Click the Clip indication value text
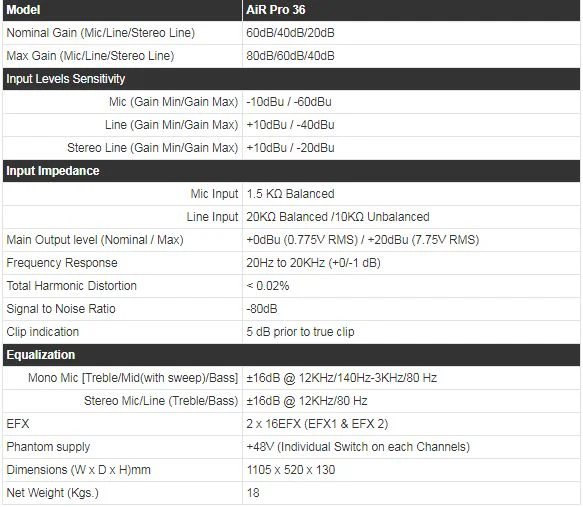This screenshot has width=583, height=507. tap(300, 332)
